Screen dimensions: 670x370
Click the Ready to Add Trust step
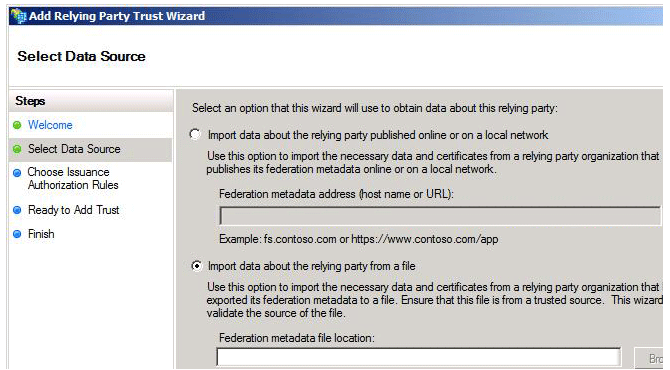(x=73, y=210)
